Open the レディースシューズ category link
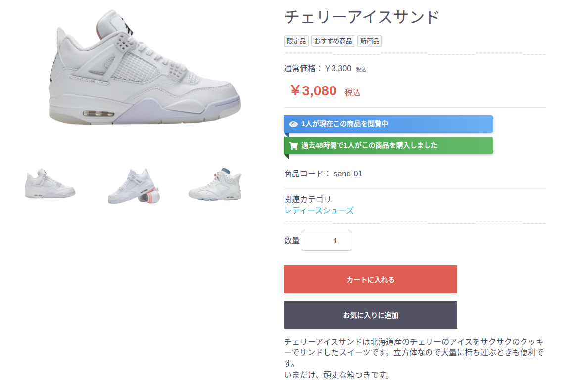The width and height of the screenshot is (571, 392). point(319,211)
